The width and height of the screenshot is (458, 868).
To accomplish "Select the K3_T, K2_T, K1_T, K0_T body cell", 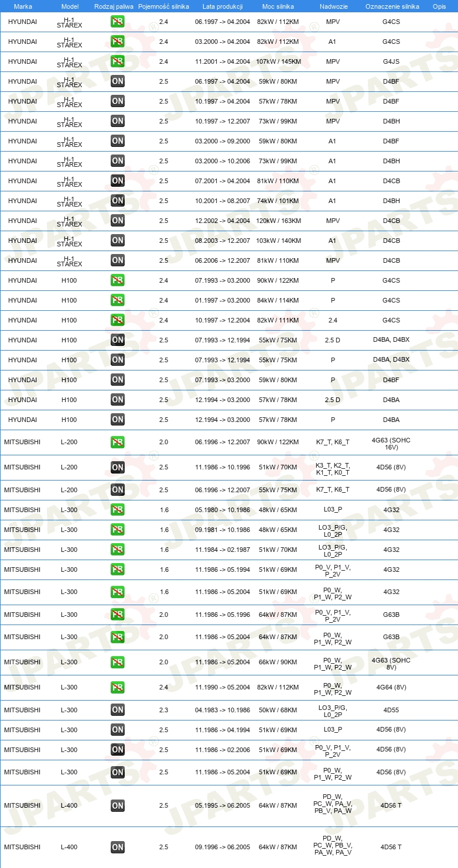I will pyautogui.click(x=333, y=468).
